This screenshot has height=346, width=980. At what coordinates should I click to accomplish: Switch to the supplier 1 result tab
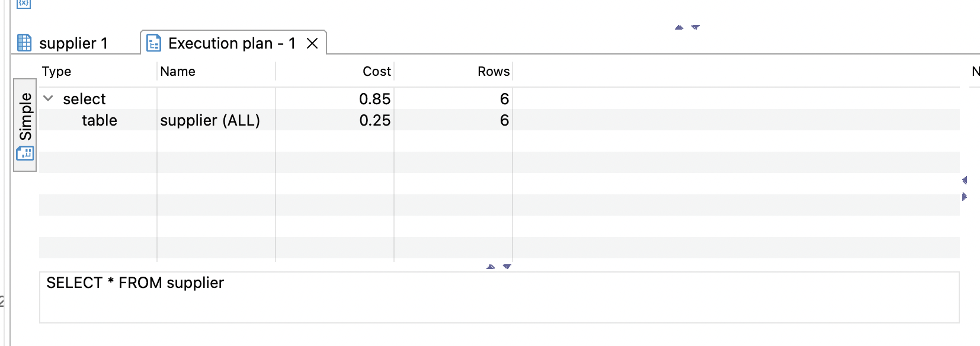72,43
